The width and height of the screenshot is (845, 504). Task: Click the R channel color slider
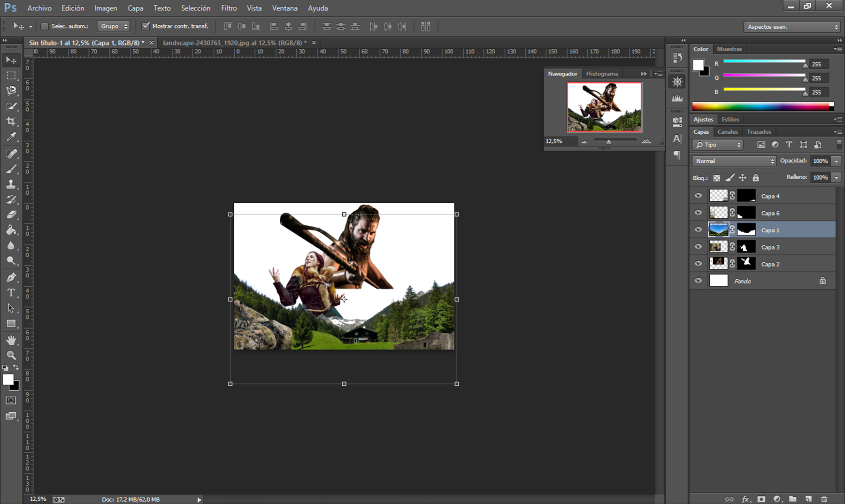pos(764,61)
